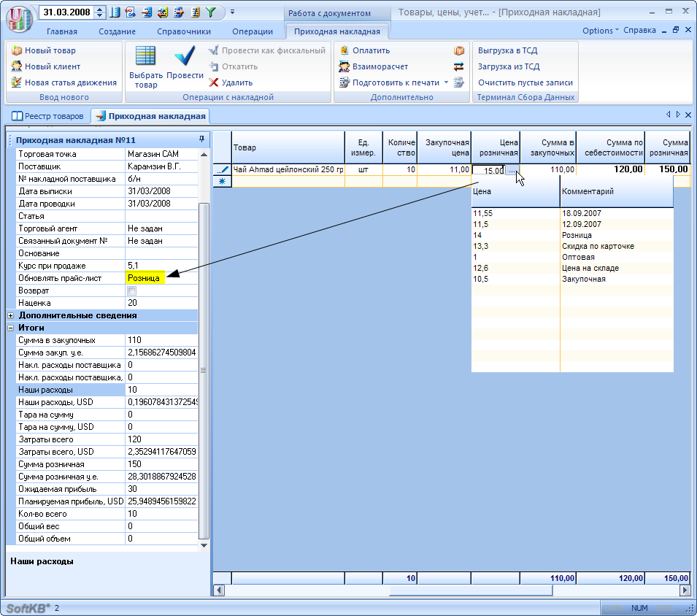This screenshot has width=697, height=616.
Task: Select the Скидка по карточке price row
Action: click(x=572, y=246)
